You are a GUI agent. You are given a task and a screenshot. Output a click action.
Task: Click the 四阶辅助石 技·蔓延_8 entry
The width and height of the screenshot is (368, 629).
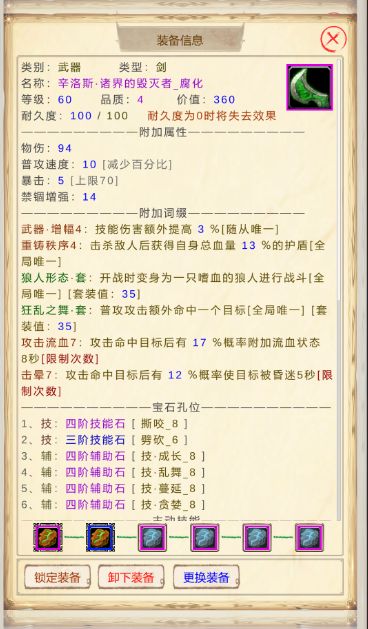point(114,489)
